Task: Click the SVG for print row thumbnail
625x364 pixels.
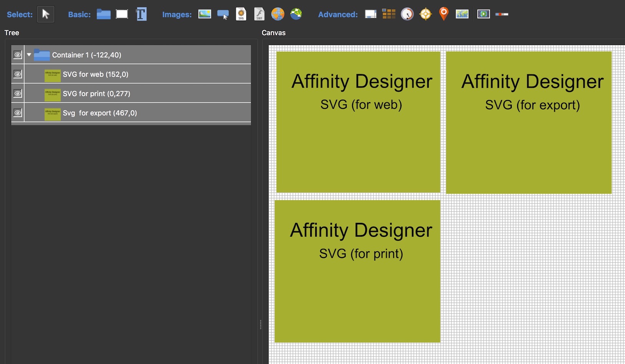Action: point(53,94)
